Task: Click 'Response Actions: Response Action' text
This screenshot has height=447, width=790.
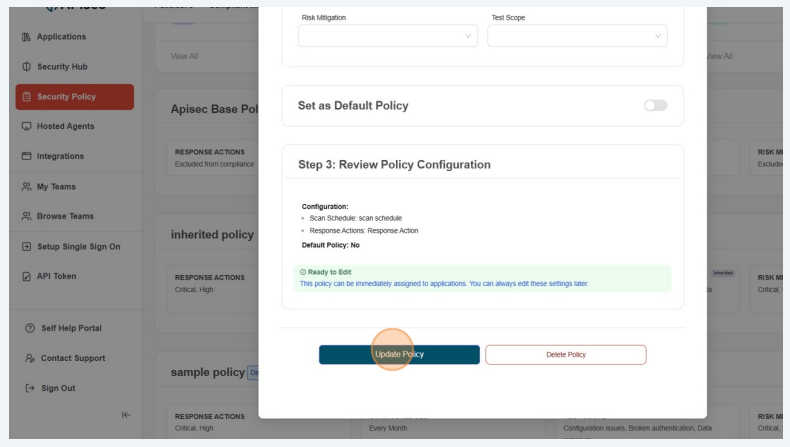Action: tap(364, 231)
